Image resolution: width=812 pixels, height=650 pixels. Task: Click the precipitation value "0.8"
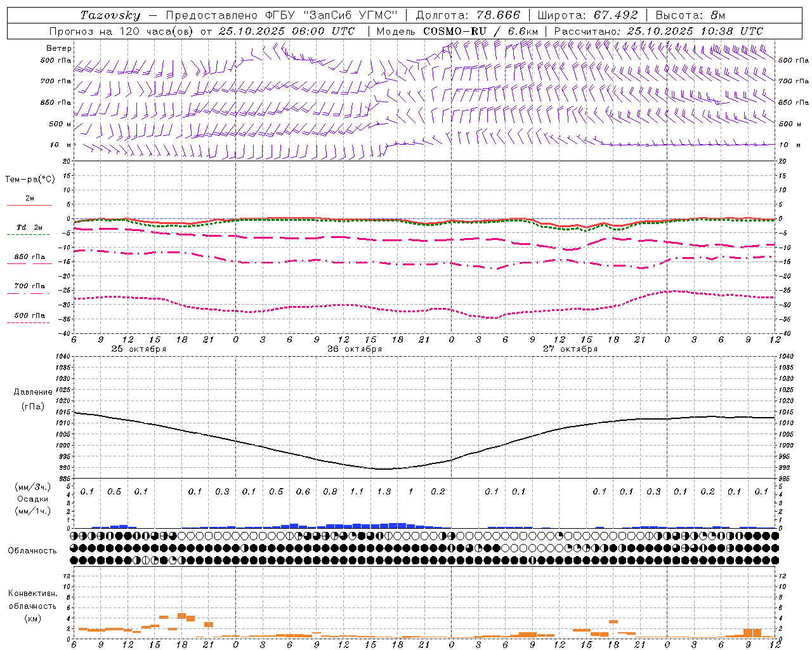330,492
